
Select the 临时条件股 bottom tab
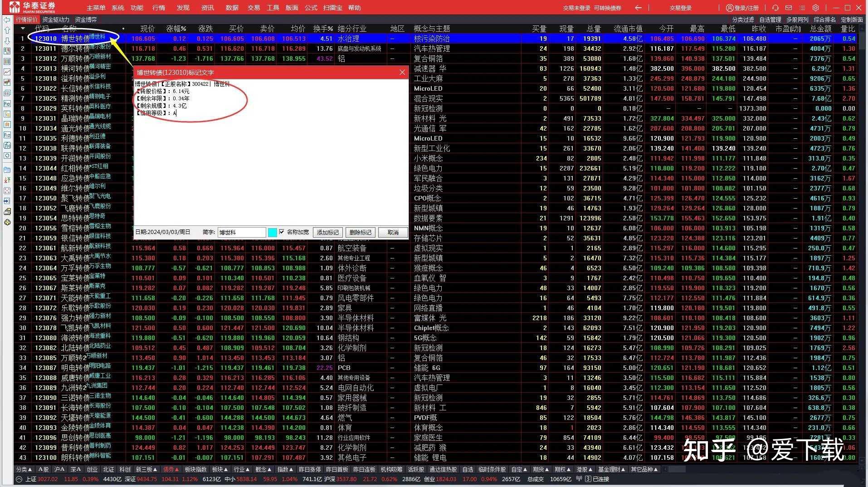tap(492, 469)
